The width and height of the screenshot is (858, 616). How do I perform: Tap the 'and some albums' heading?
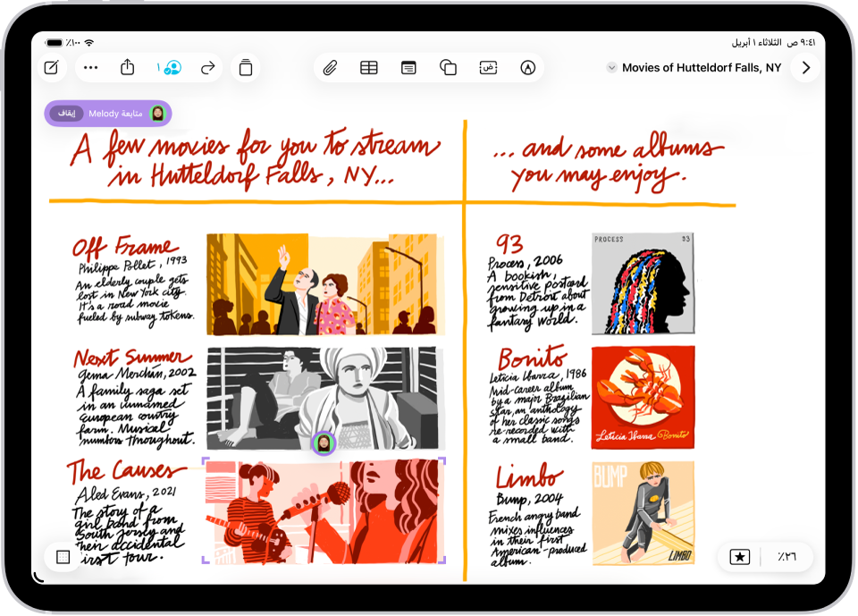pyautogui.click(x=608, y=161)
